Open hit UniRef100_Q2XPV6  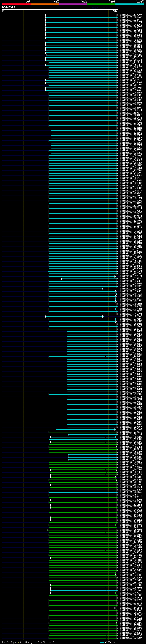coord(131,27)
